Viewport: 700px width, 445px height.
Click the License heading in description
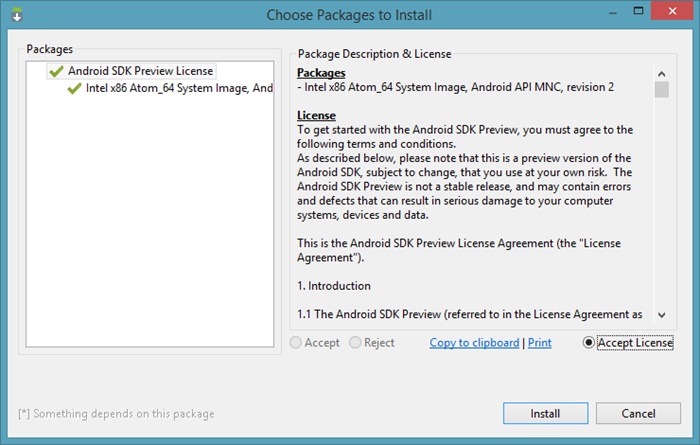click(316, 116)
